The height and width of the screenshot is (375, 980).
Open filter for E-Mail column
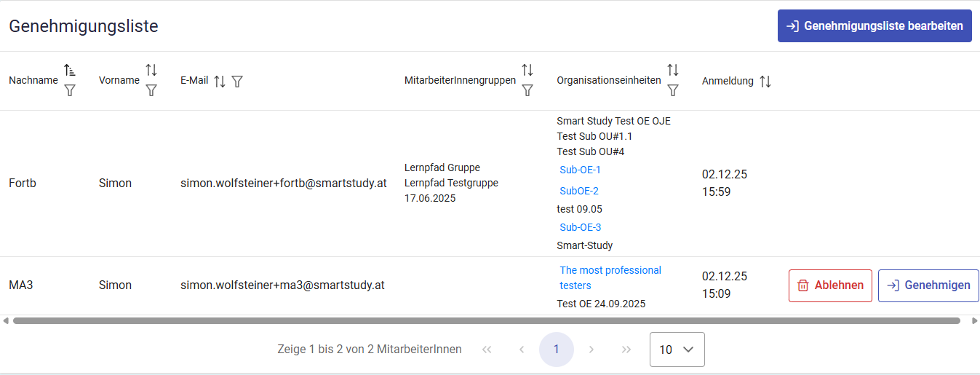pos(237,82)
